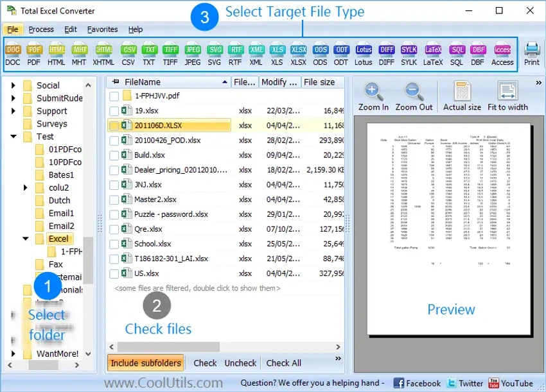The height and width of the screenshot is (392, 546).
Task: Fit preview to width
Action: (507, 97)
